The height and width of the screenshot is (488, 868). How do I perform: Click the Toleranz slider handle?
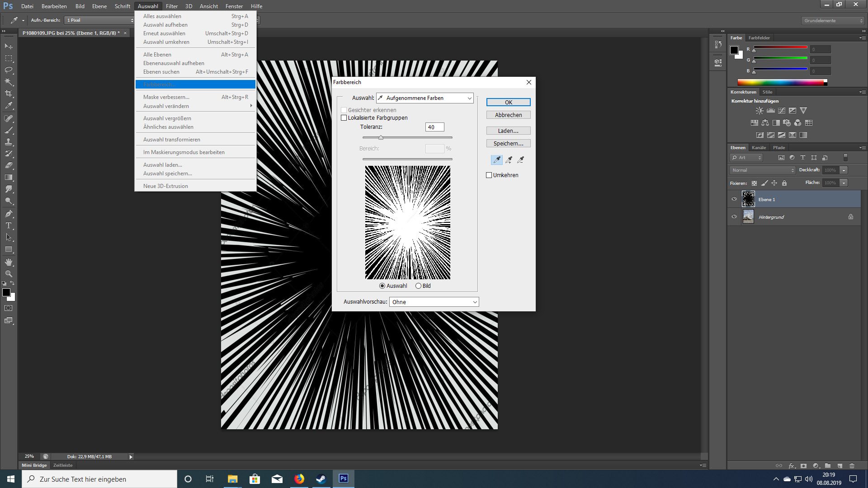point(381,137)
